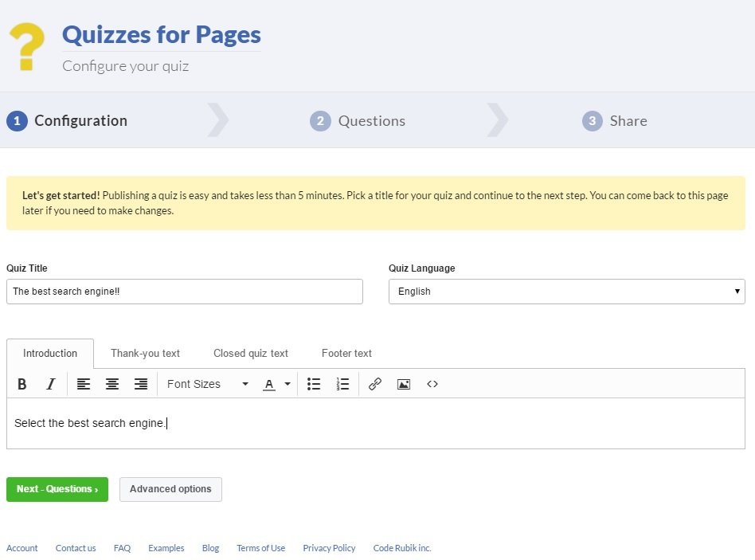This screenshot has width=755, height=560.
Task: Align text to the right
Action: click(x=140, y=384)
